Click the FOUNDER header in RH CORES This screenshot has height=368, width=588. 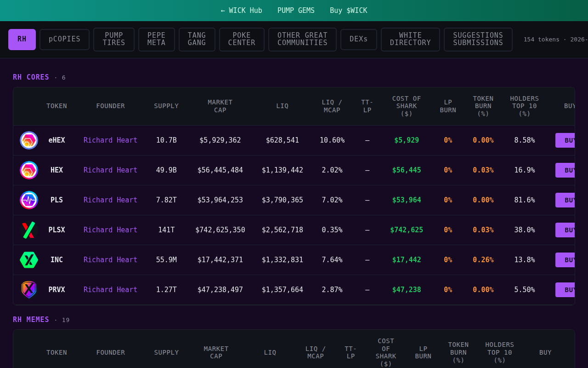tap(110, 106)
